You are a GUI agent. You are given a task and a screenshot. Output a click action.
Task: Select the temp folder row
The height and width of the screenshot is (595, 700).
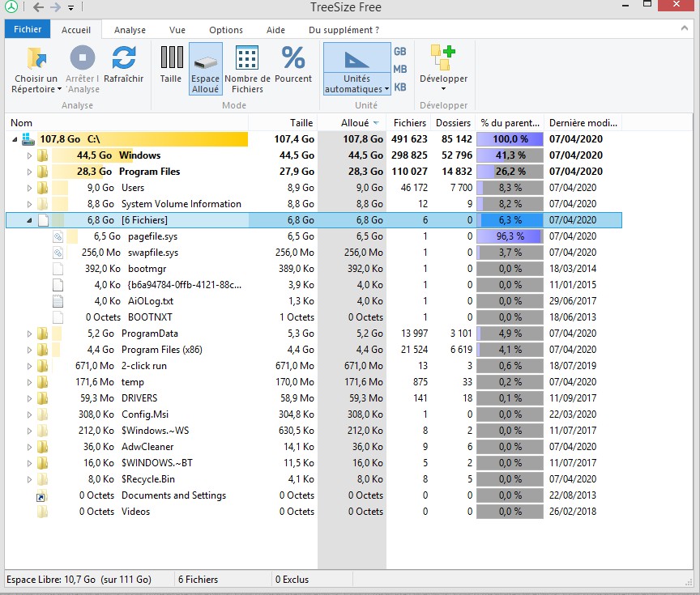tap(314, 382)
